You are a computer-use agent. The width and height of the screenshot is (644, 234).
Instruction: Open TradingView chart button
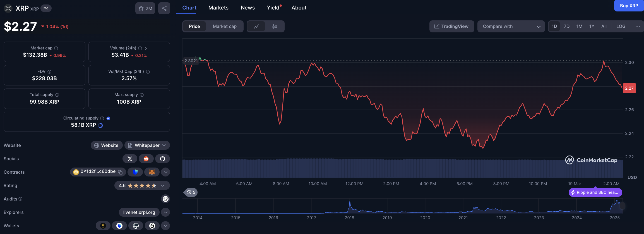click(452, 27)
